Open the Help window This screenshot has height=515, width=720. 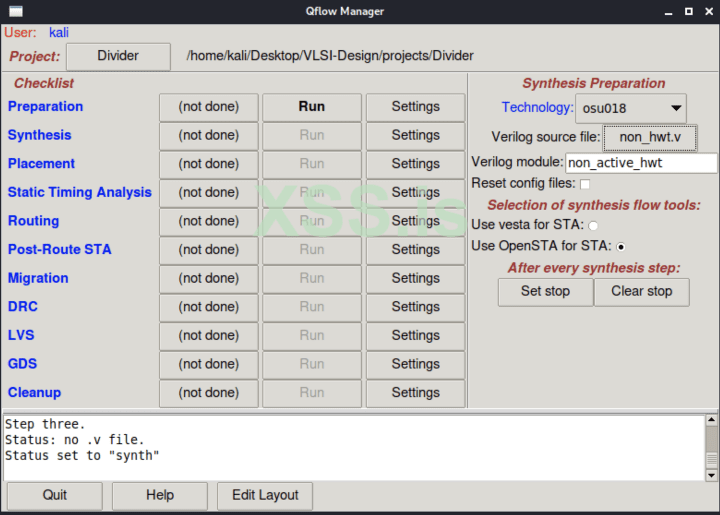tap(159, 495)
